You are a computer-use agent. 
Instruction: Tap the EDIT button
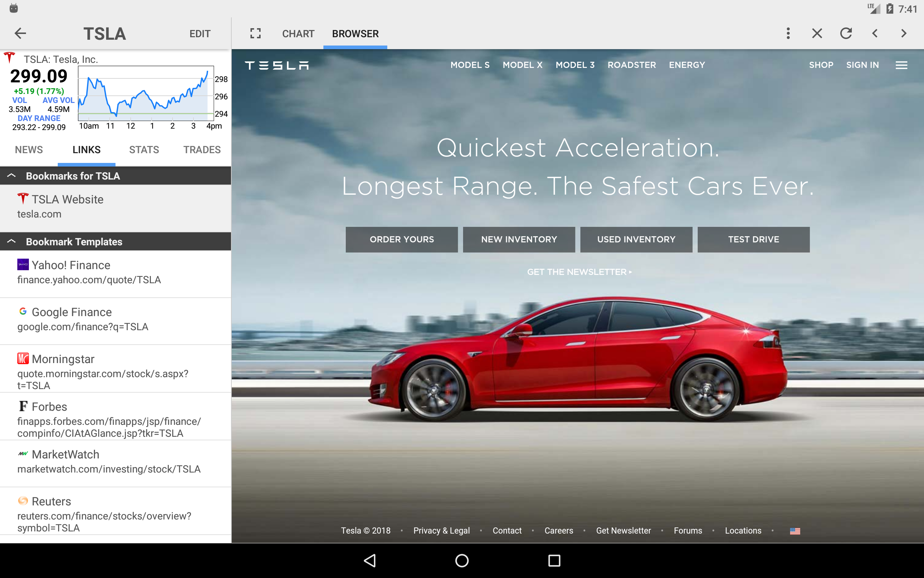(200, 34)
